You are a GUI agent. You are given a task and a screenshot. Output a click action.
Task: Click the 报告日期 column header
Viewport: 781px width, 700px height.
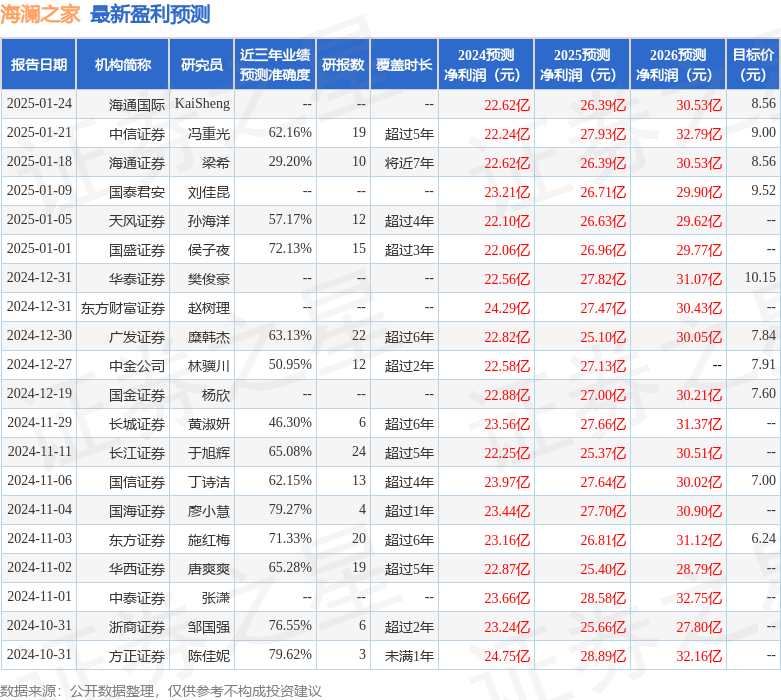pyautogui.click(x=38, y=65)
